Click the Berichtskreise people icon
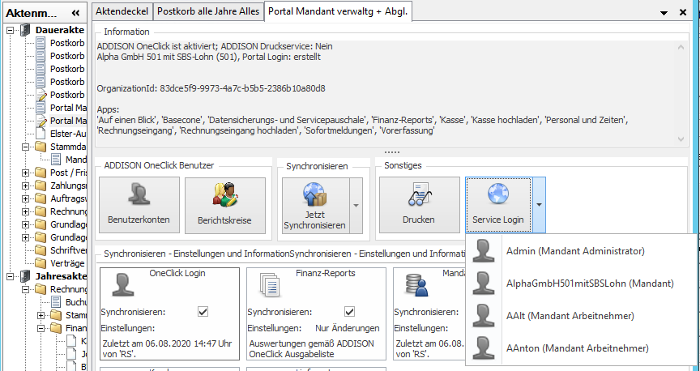Image resolution: width=700 pixels, height=371 pixels. [x=225, y=195]
